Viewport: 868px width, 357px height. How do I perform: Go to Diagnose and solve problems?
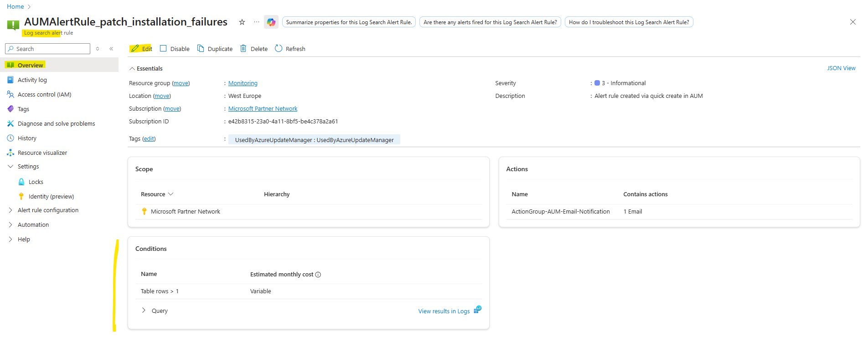[59, 123]
